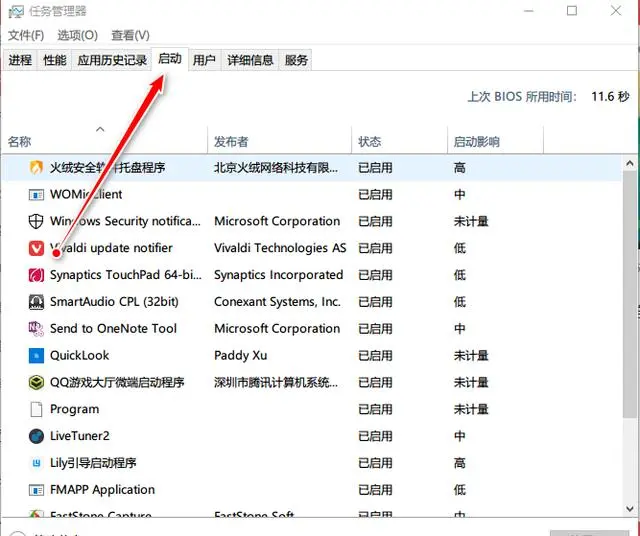Click 已启用 status in WOMicClient row

click(375, 195)
